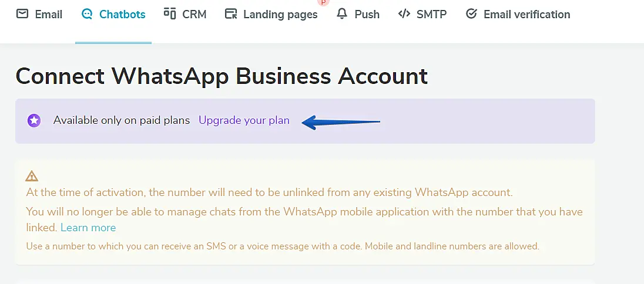Switch to the Chatbots tab
The height and width of the screenshot is (284, 644).
(x=122, y=14)
